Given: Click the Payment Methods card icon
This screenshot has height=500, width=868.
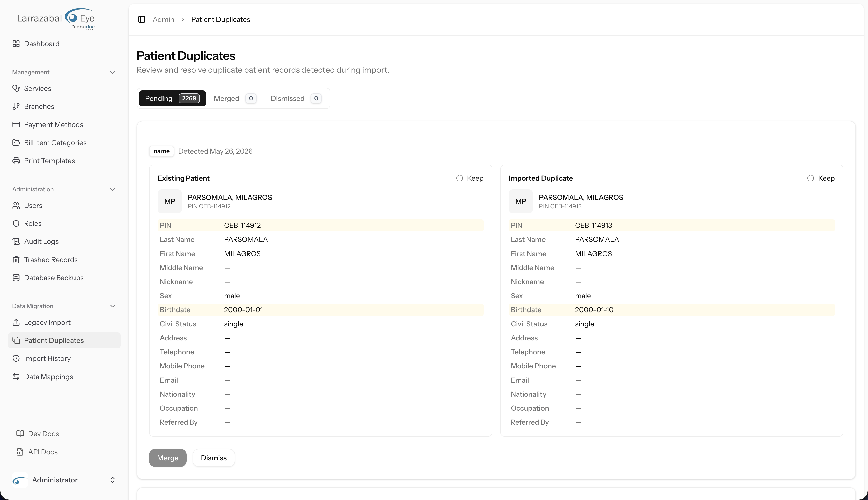Looking at the screenshot, I should click(x=16, y=124).
